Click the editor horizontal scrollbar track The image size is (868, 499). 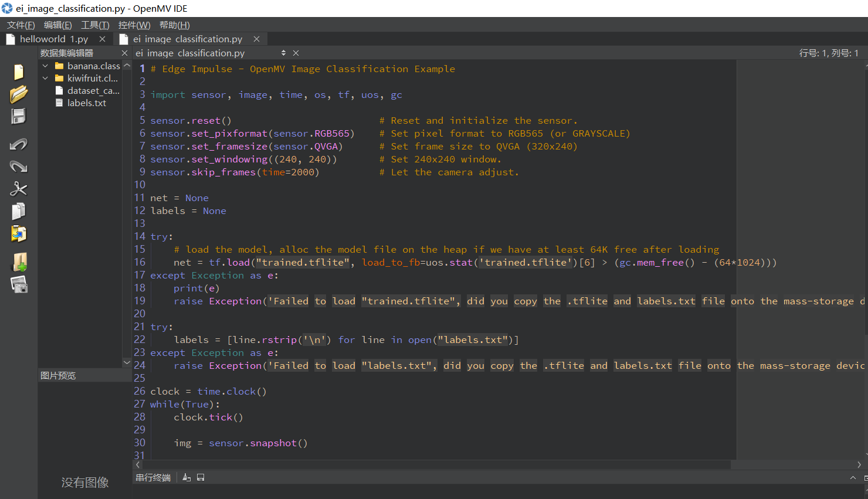(x=437, y=464)
